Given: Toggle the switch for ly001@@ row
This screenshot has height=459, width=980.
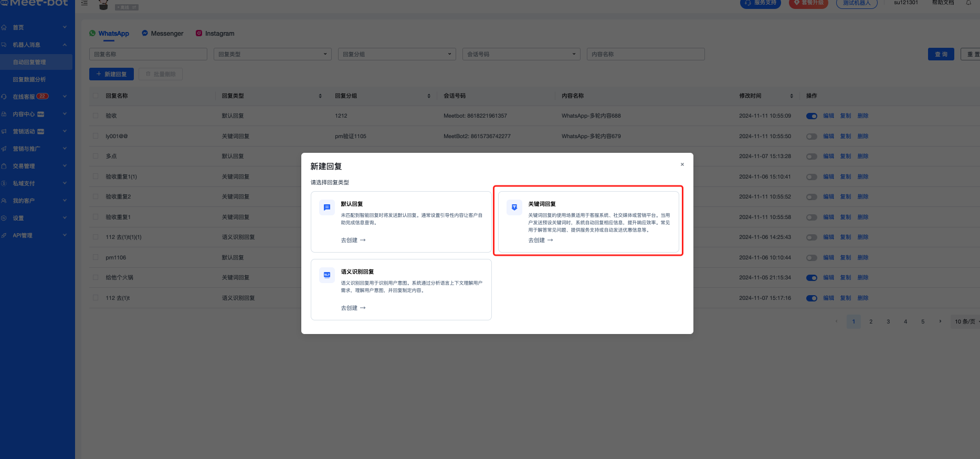Looking at the screenshot, I should point(812,137).
